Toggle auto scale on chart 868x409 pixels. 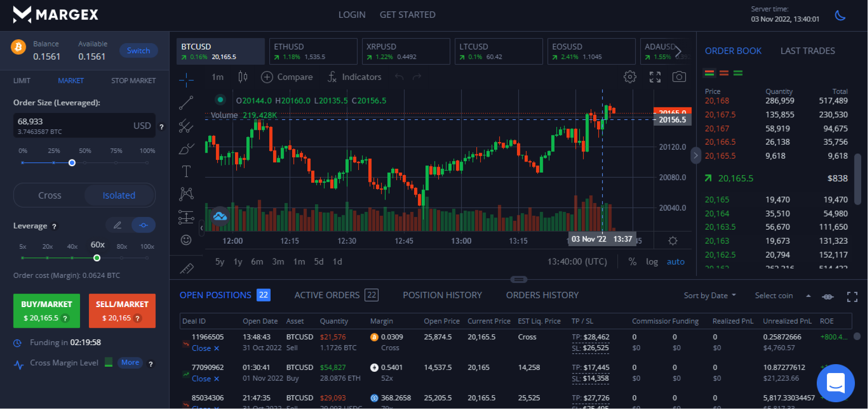coord(676,261)
